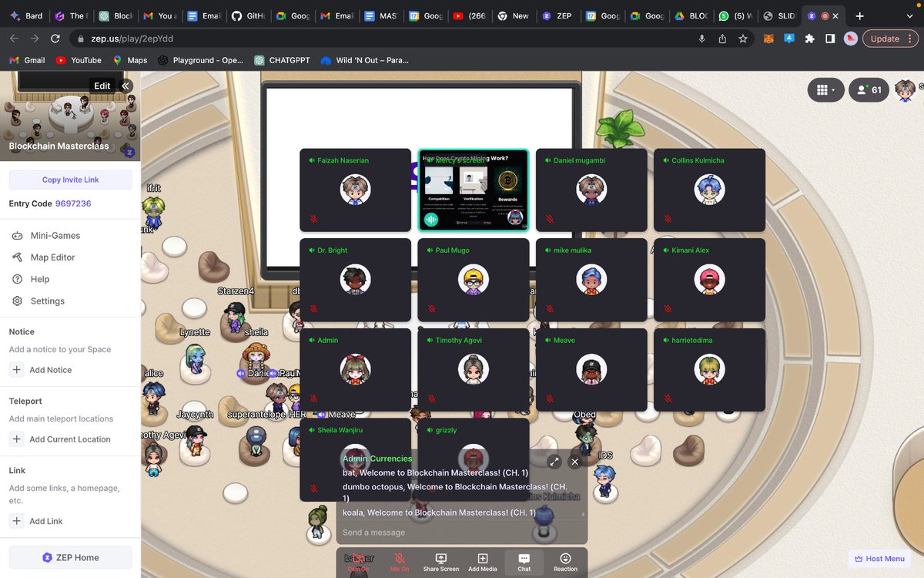Viewport: 924px width, 578px height.
Task: Close the chat popup with X
Action: 574,462
